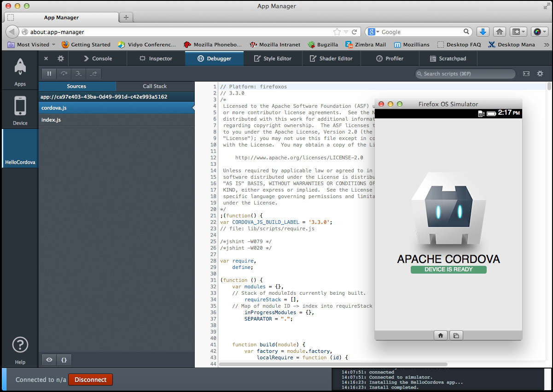Open a new tab with plus button
The width and height of the screenshot is (553, 392).
(x=126, y=18)
